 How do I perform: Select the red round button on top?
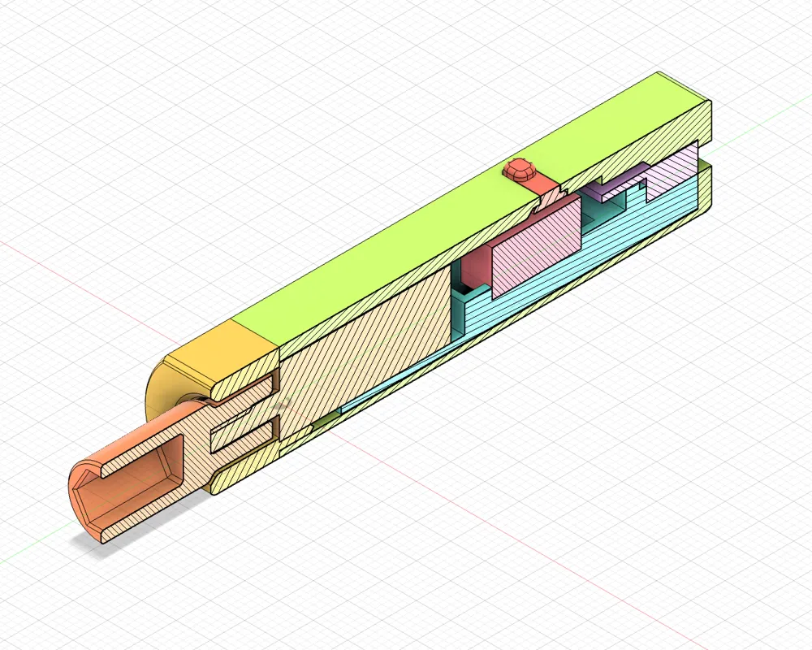[520, 170]
